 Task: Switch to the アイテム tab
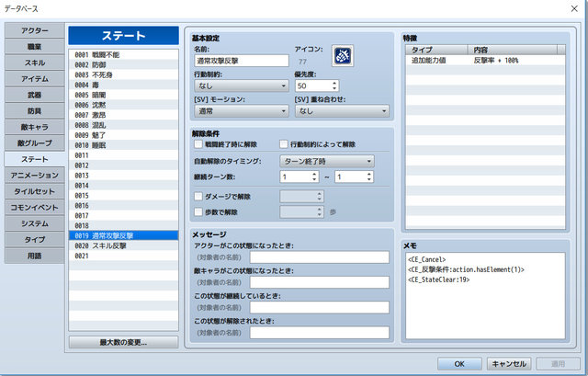35,79
